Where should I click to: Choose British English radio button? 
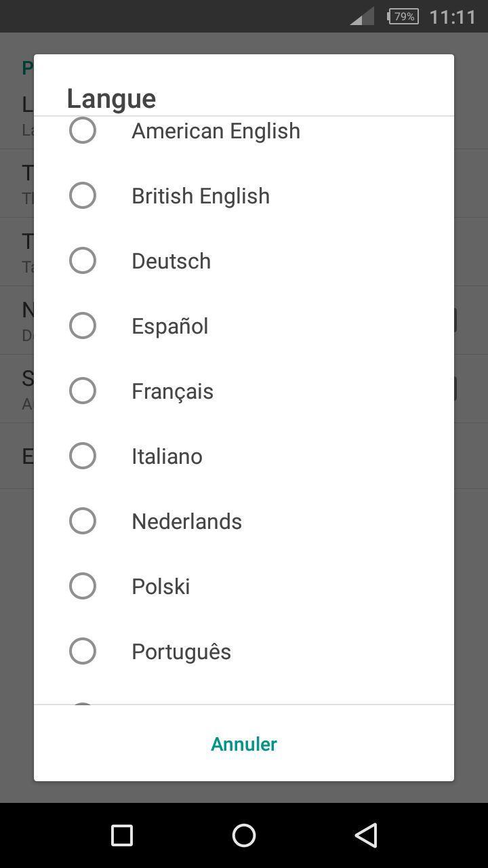pyautogui.click(x=83, y=195)
